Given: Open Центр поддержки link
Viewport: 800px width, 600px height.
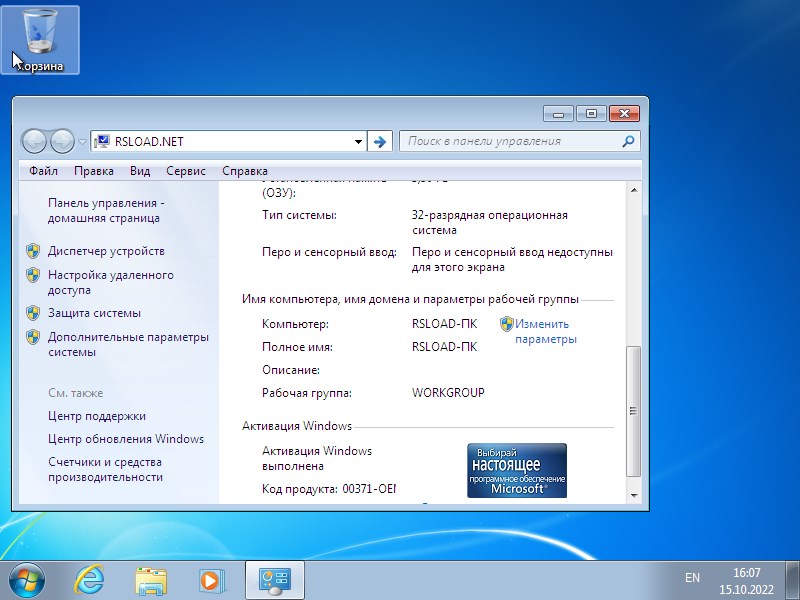Looking at the screenshot, I should tap(97, 416).
